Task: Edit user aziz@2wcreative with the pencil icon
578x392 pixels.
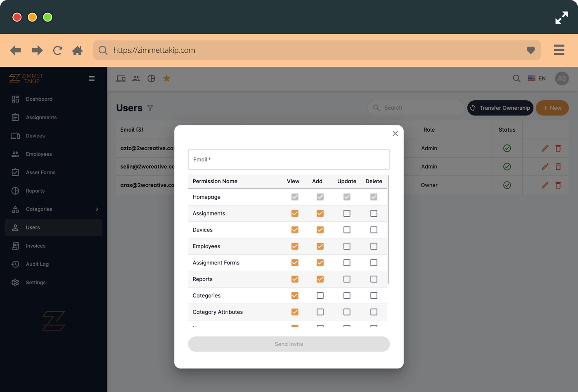Action: (545, 148)
